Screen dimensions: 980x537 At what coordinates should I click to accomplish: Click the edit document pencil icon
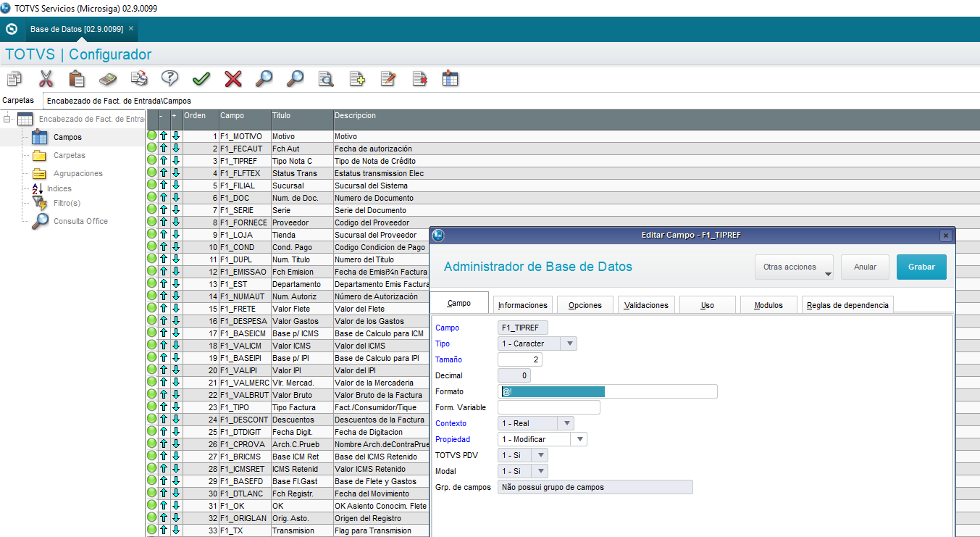point(388,78)
